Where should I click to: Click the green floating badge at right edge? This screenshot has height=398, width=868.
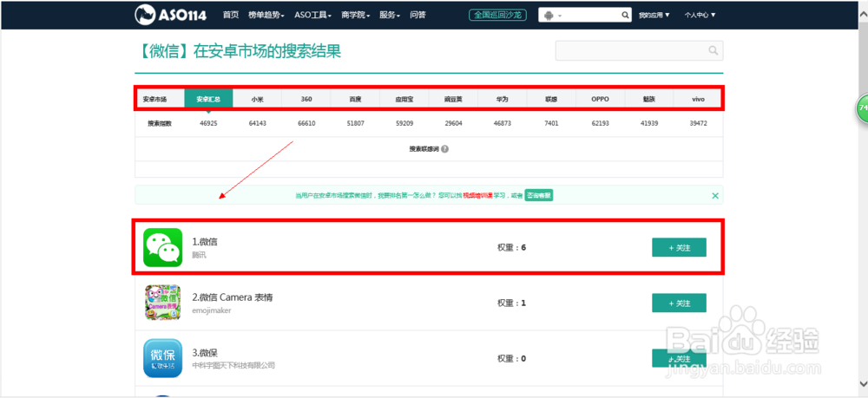(x=863, y=108)
